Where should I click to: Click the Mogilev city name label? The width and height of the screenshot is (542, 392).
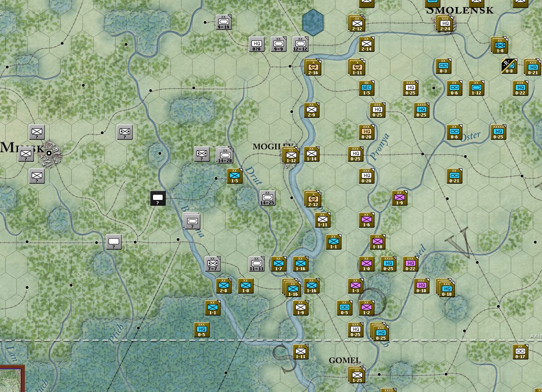point(273,146)
